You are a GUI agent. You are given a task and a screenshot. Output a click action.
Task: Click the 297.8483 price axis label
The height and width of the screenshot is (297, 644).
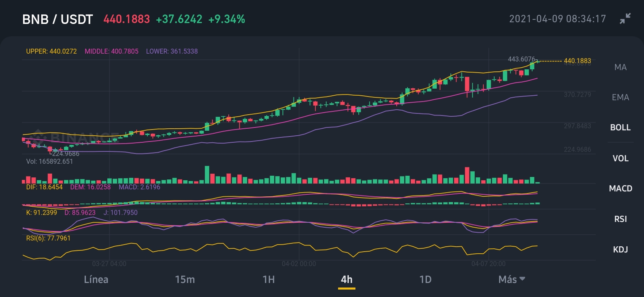(577, 125)
